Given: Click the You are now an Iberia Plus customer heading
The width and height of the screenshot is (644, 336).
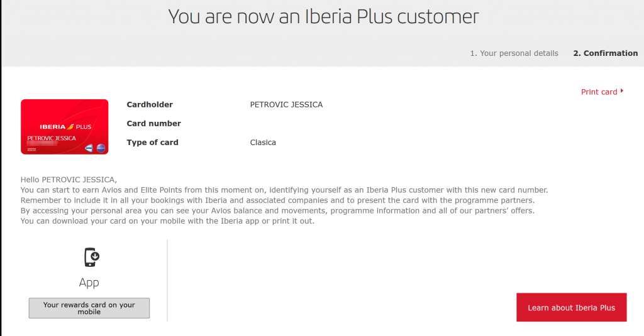Looking at the screenshot, I should coord(323,17).
